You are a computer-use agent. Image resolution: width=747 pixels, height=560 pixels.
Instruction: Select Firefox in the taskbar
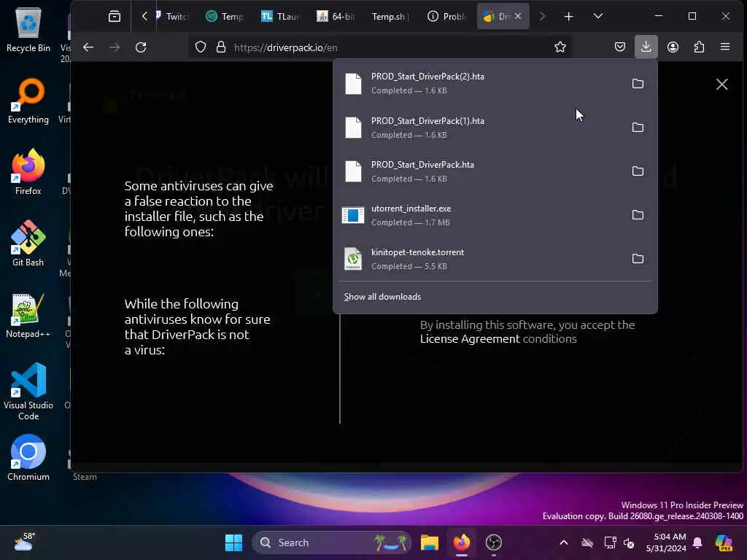click(x=461, y=542)
